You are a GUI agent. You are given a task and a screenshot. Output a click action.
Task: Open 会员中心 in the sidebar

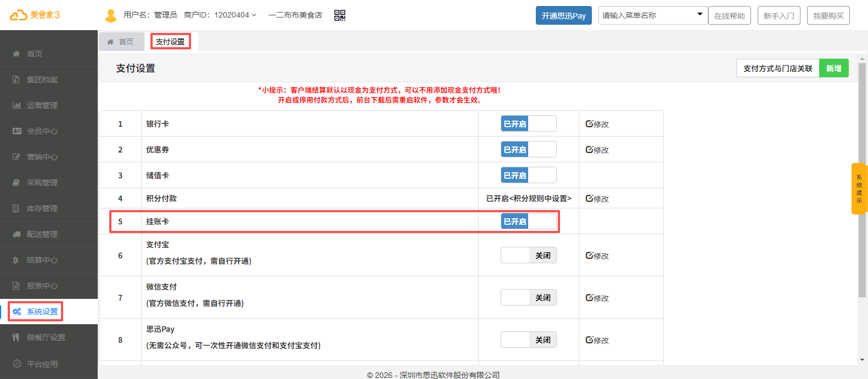pos(42,131)
